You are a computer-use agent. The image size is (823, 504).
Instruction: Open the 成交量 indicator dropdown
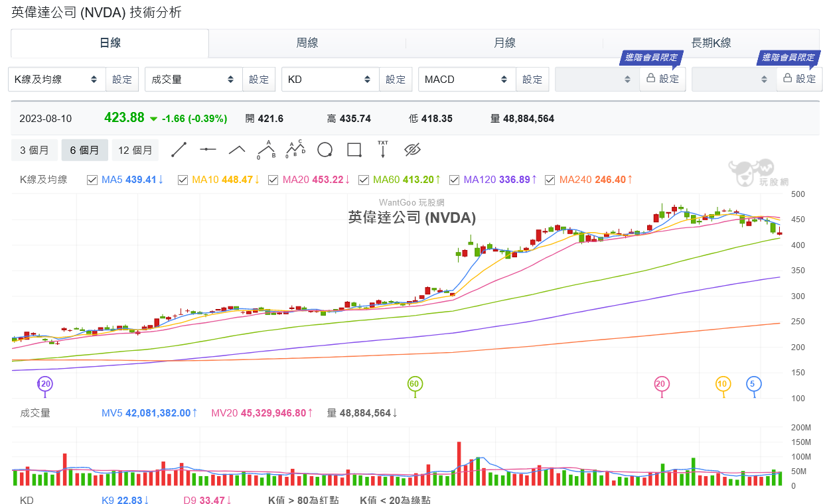[x=194, y=79]
